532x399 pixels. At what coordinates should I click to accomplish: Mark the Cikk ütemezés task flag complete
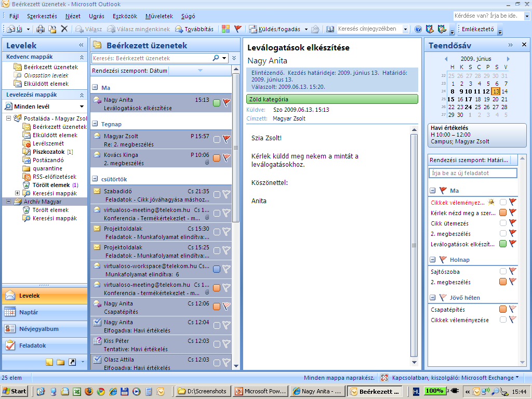tap(513, 223)
